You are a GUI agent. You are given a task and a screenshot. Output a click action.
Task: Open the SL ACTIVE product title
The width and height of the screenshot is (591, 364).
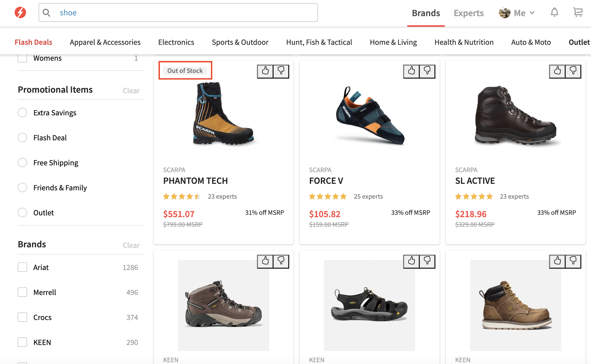click(475, 181)
